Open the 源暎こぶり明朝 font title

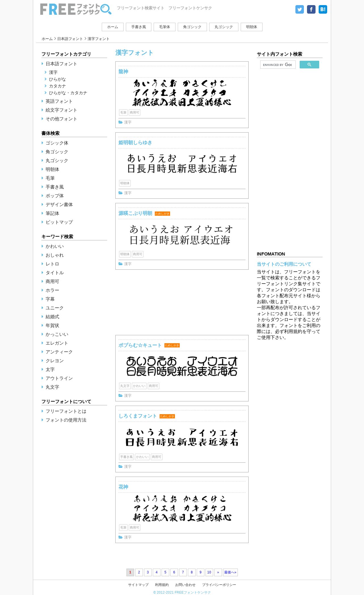136,213
